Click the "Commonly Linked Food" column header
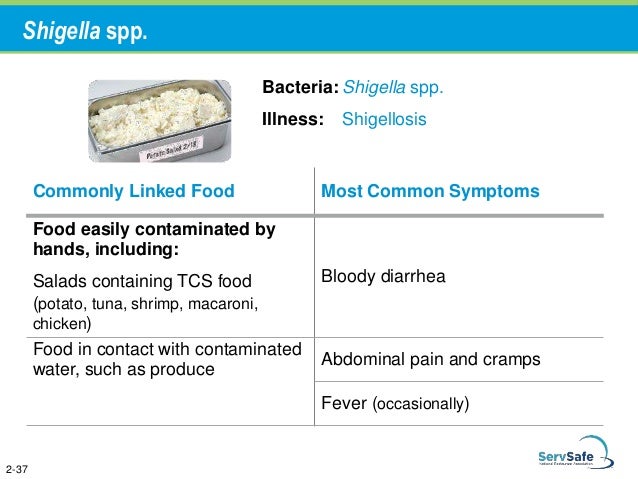This screenshot has height=479, width=638. click(134, 191)
